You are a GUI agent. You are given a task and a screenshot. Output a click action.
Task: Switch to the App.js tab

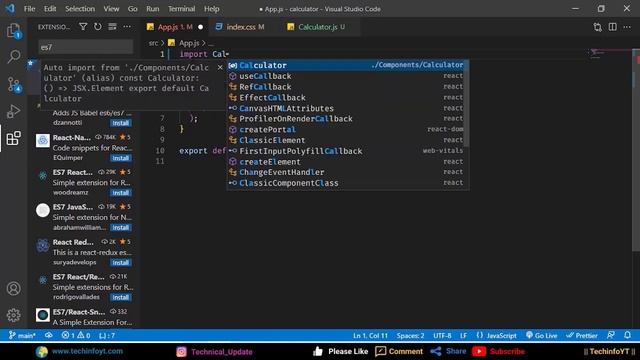coord(175,27)
